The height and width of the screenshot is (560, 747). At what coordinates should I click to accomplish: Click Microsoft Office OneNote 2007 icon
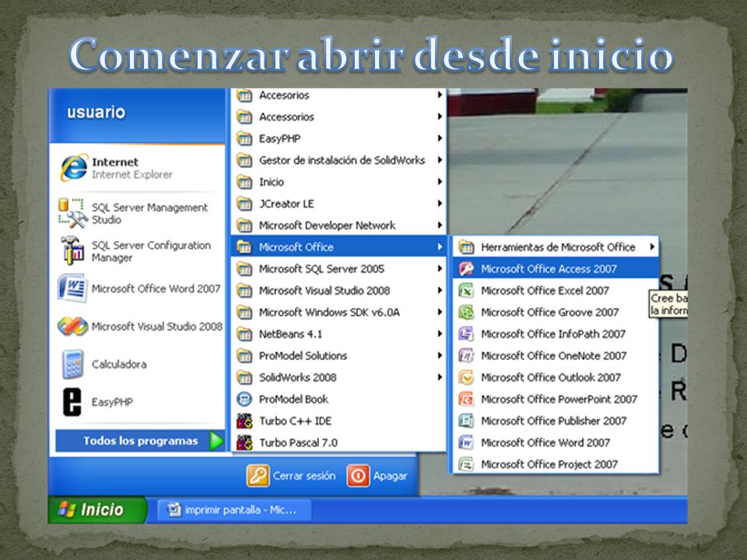pos(466,355)
